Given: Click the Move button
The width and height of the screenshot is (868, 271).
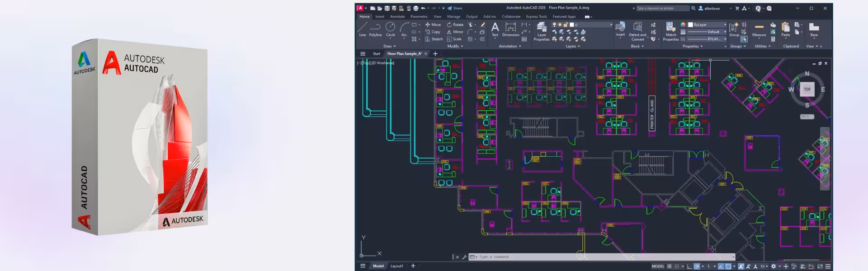Looking at the screenshot, I should click(433, 25).
